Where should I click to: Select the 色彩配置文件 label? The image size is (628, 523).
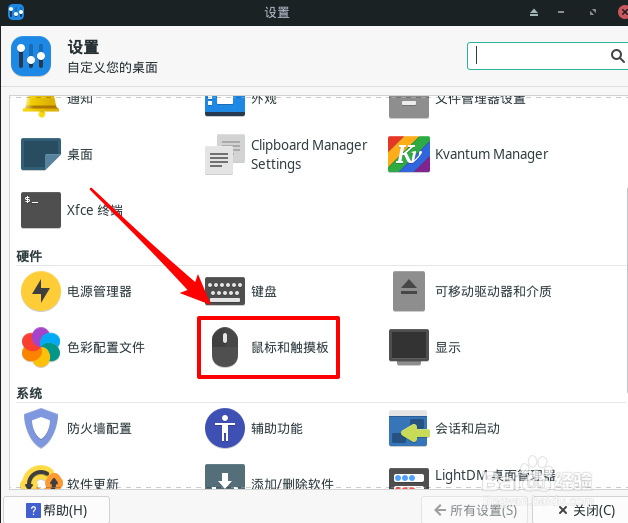tap(106, 348)
